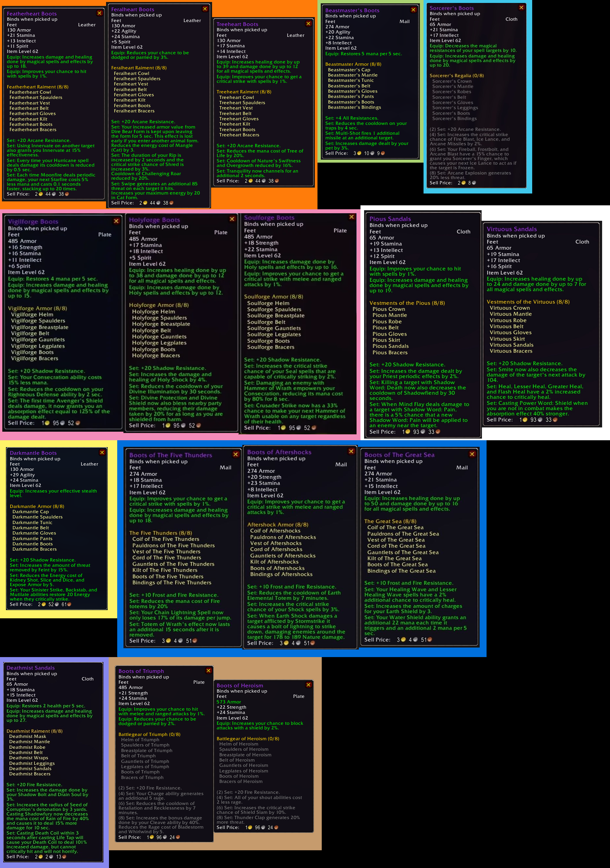Close the Featherheart Boots tooltip
610x868 pixels.
pos(99,13)
